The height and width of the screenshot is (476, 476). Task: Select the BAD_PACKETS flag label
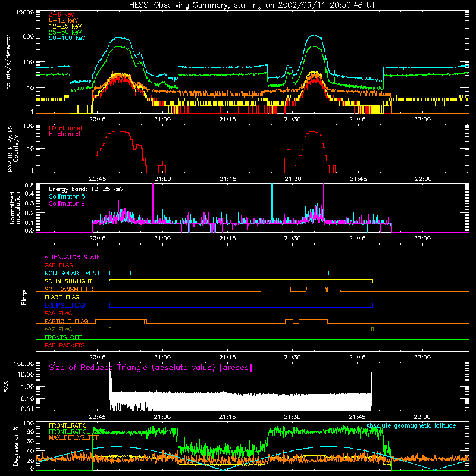pos(65,345)
